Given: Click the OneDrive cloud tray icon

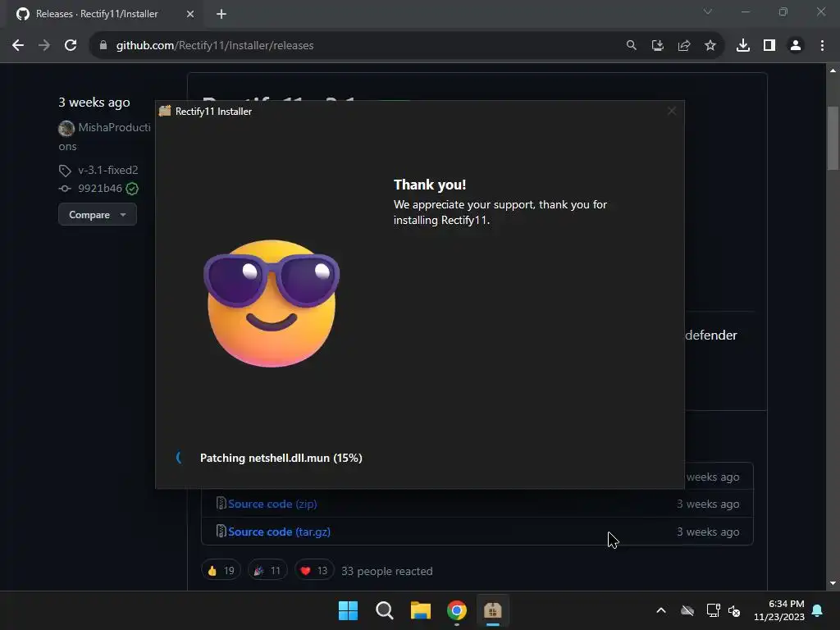Looking at the screenshot, I should [x=687, y=610].
